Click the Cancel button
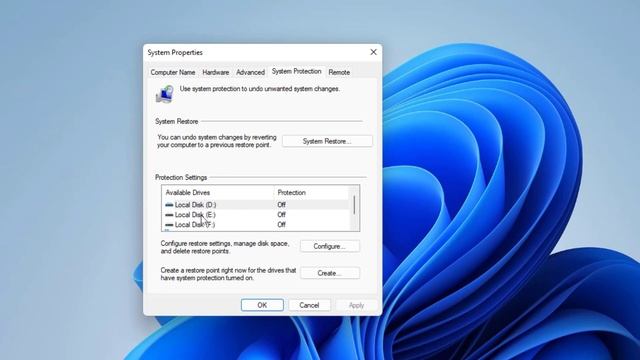The width and height of the screenshot is (640, 360). click(x=309, y=305)
